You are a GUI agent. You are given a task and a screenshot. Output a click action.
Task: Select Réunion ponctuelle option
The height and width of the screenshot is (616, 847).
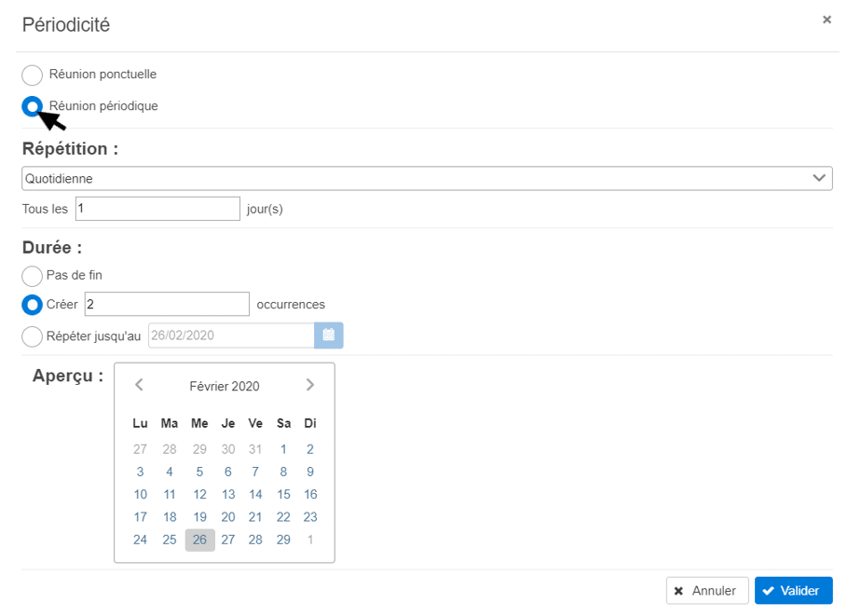click(x=33, y=75)
